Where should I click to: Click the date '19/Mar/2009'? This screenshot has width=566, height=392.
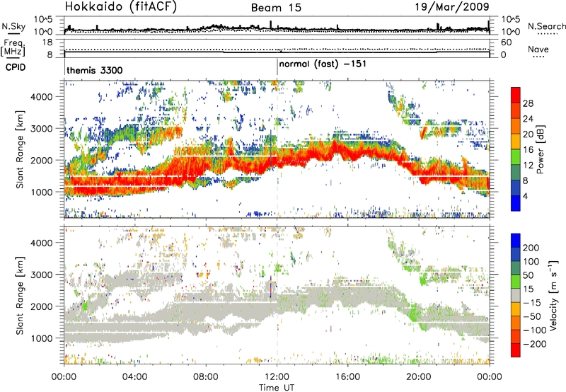coord(452,6)
